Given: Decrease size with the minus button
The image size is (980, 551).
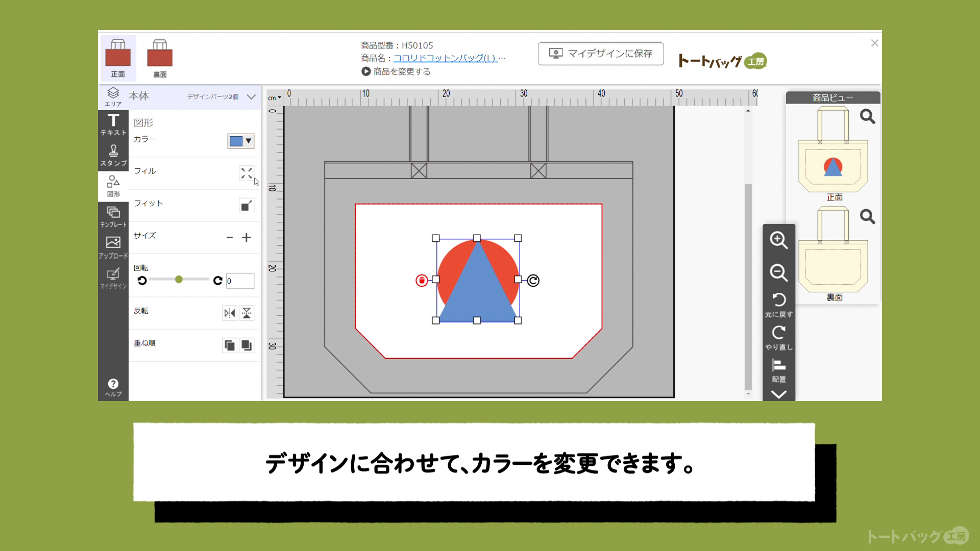Looking at the screenshot, I should (230, 238).
